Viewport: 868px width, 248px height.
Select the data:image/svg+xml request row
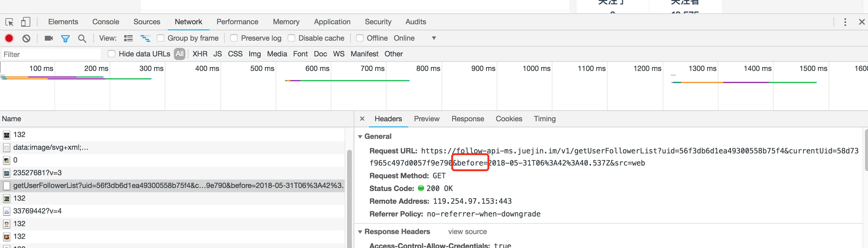tap(172, 147)
